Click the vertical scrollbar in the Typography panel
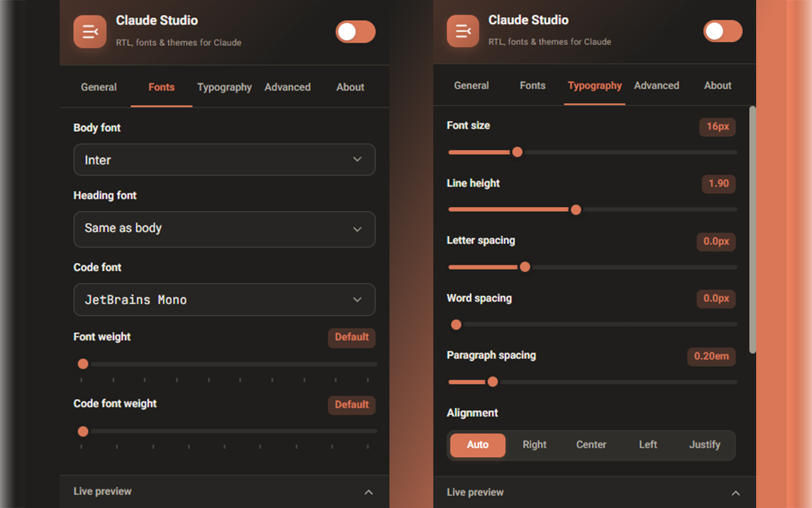The image size is (812, 508). tap(752, 229)
